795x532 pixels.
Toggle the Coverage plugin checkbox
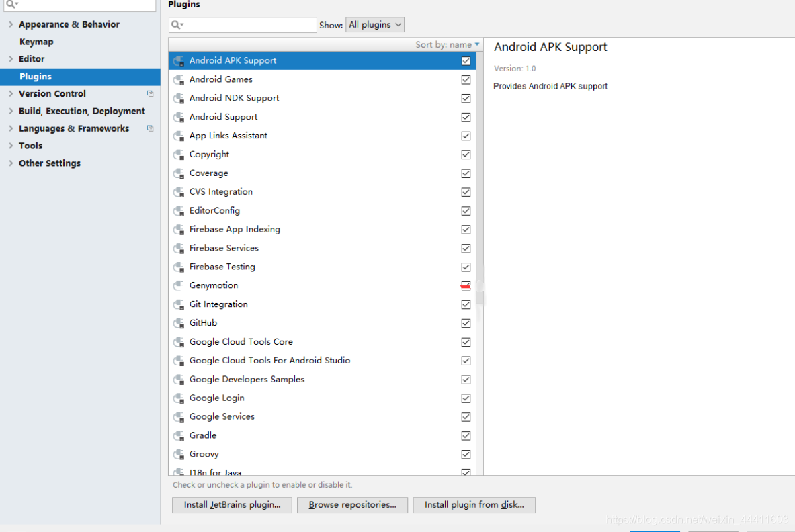click(466, 173)
